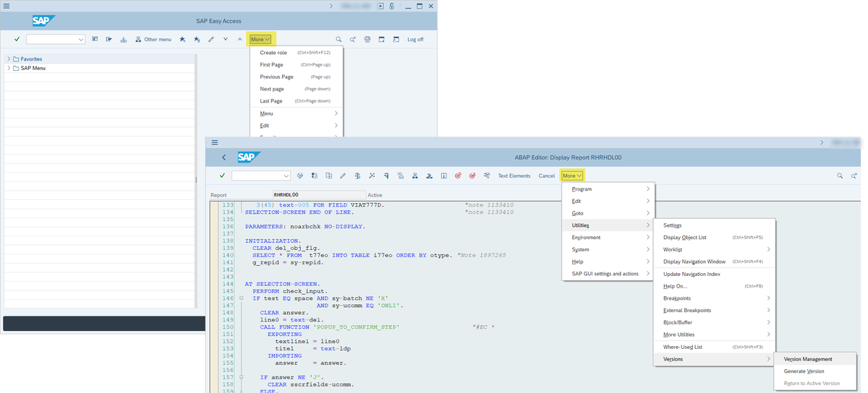Click Display/Change glasses icon in ABAP Editor
The width and height of the screenshot is (868, 393).
(x=300, y=176)
